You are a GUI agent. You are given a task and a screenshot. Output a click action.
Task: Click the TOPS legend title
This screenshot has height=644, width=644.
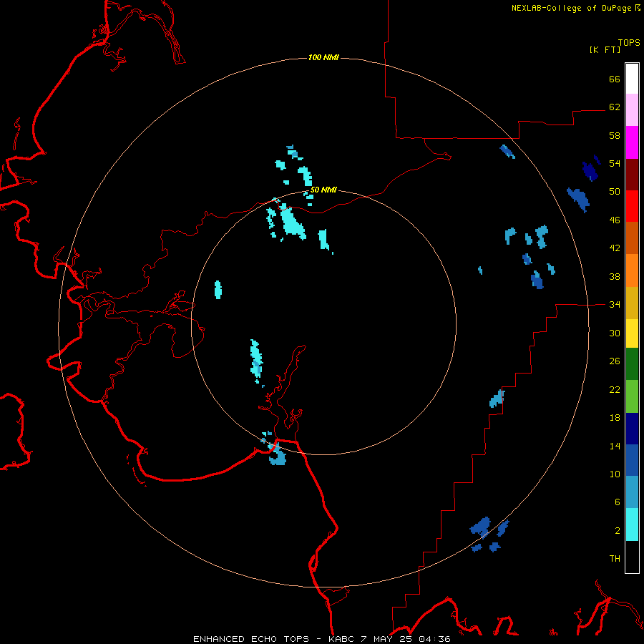[629, 42]
